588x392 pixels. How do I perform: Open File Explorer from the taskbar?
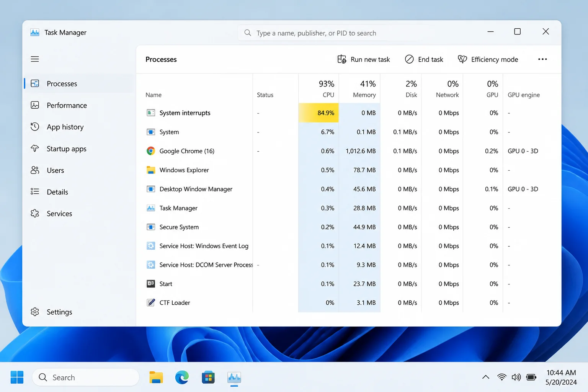click(x=156, y=377)
